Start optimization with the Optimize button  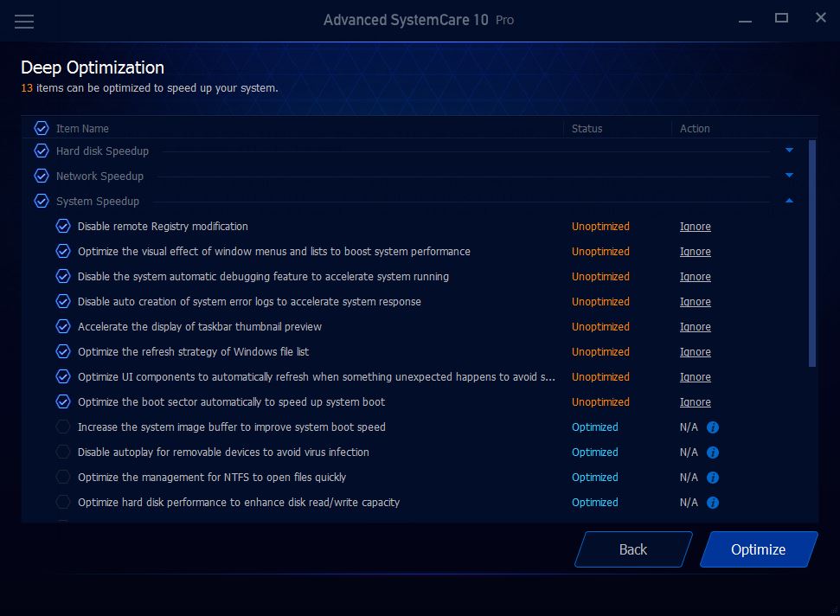(759, 549)
